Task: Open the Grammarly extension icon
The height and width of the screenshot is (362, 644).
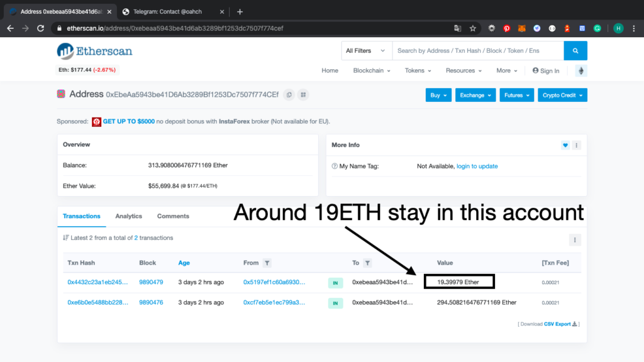Action: (x=597, y=28)
